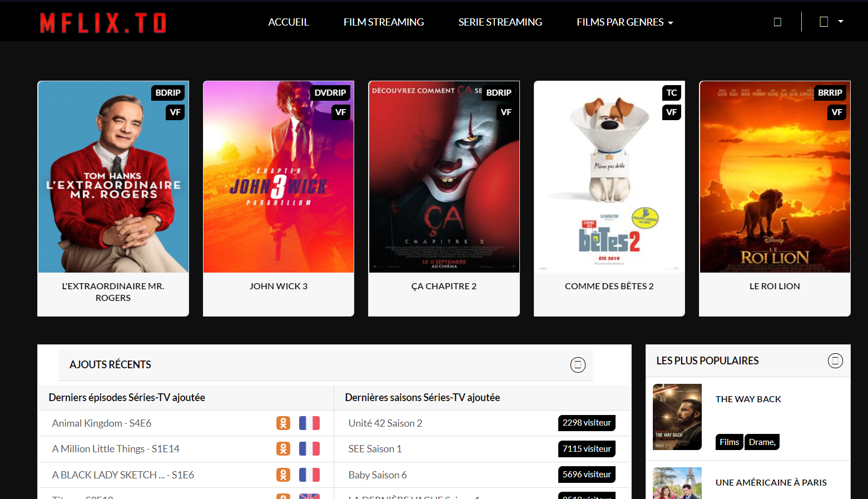Open L'Extraordinaire Mr. Rogers poster

point(113,177)
